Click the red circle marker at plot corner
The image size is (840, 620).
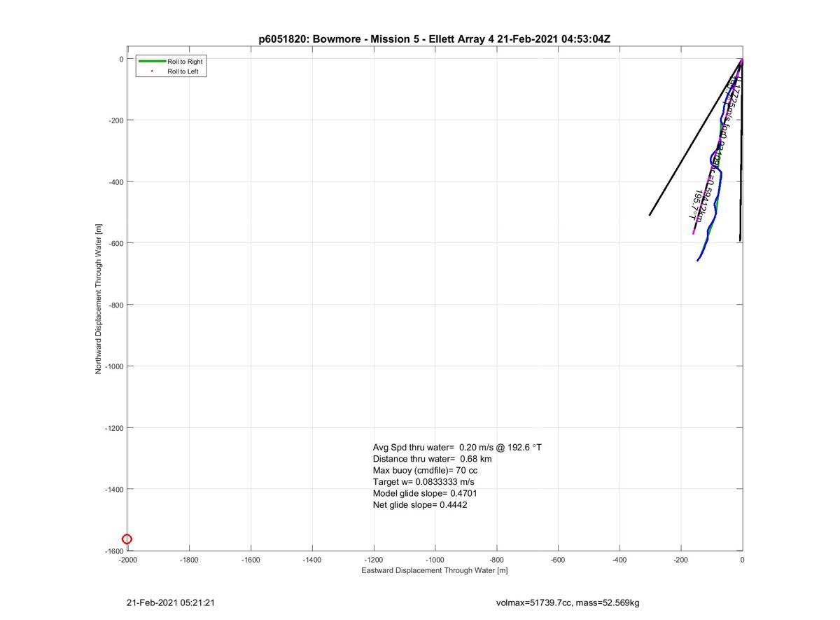(127, 539)
